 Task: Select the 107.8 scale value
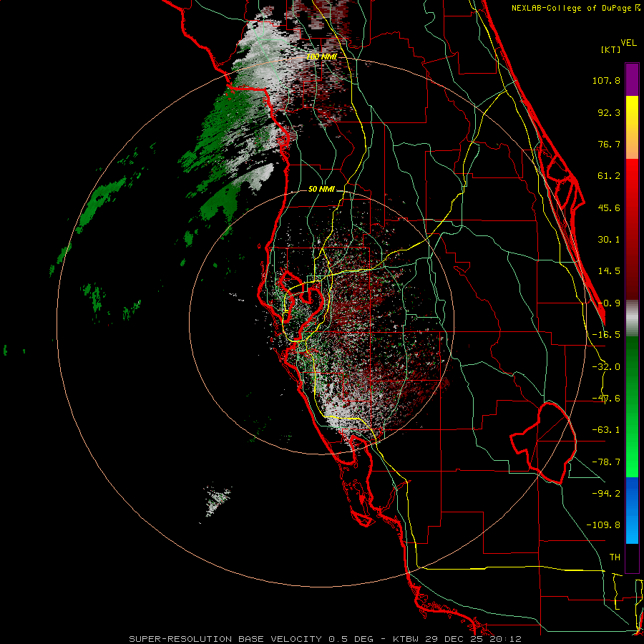(606, 80)
